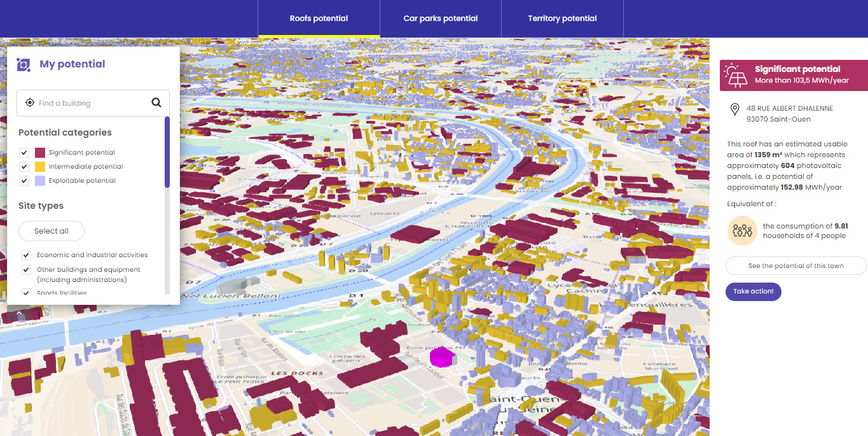Switch to the Car parks potential tab

[440, 18]
